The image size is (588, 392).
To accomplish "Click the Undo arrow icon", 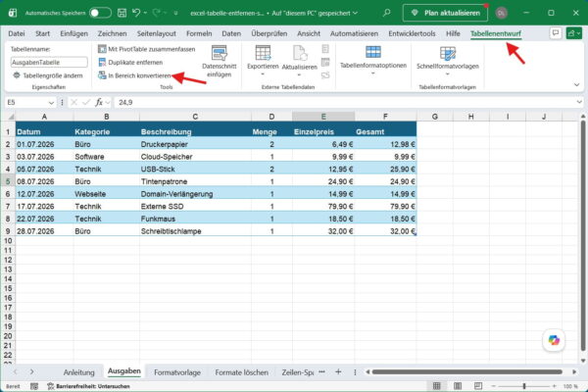I will click(136, 13).
